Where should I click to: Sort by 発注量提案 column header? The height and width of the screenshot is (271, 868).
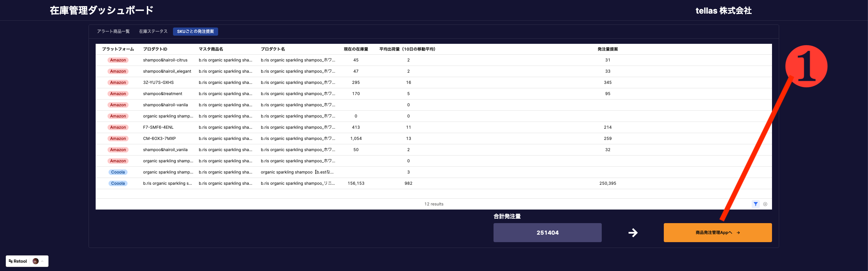tap(608, 49)
